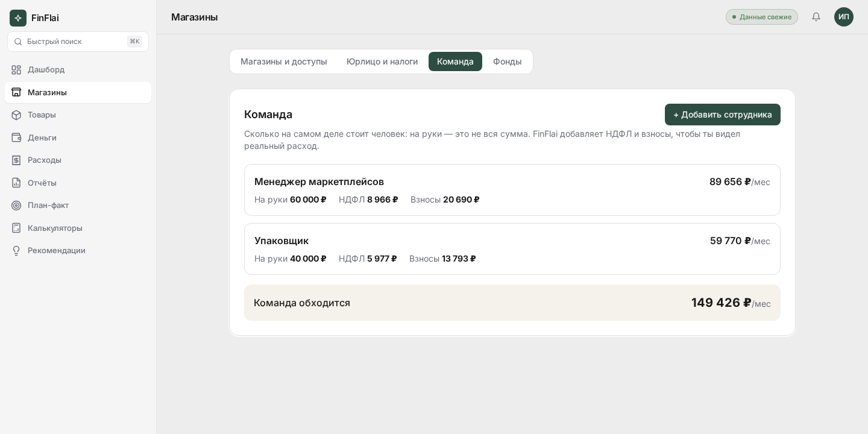Click the Калькуляторы calculator icon
The image size is (868, 434).
point(16,228)
